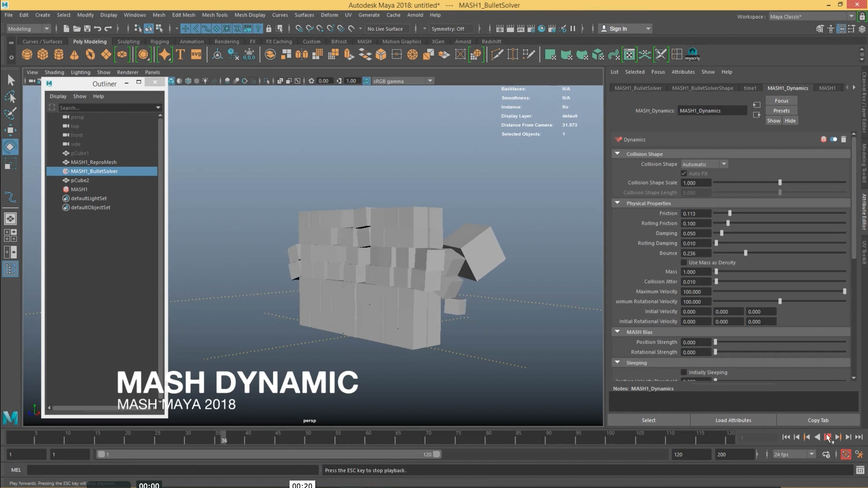Click the Bounce slider track
Image resolution: width=868 pixels, height=488 pixels.
tap(780, 253)
